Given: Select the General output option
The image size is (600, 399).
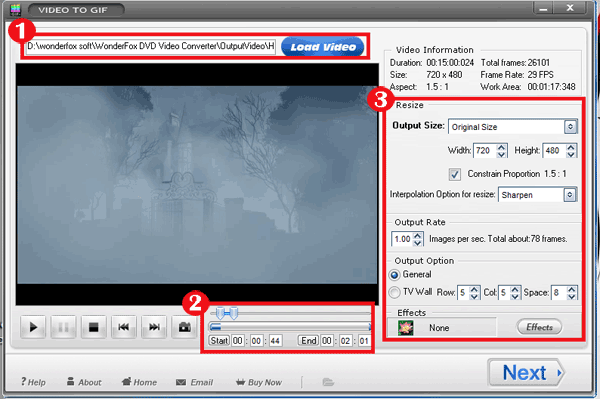Looking at the screenshot, I should pos(395,275).
